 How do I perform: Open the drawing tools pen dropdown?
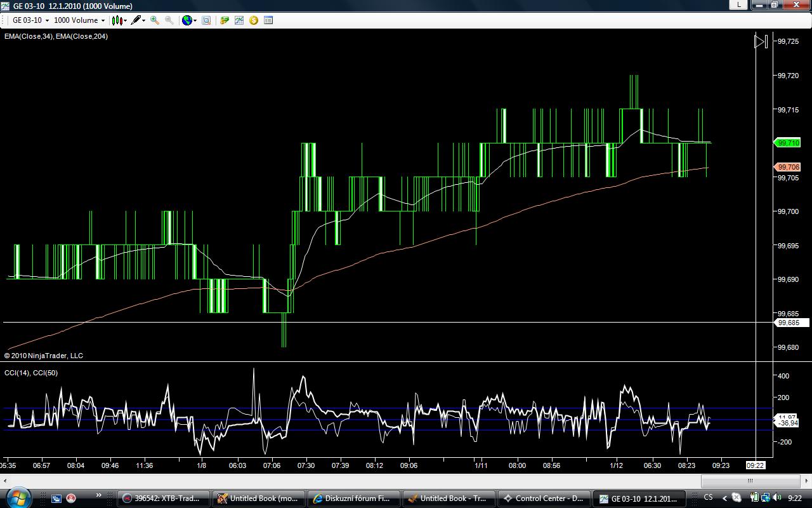tap(138, 20)
